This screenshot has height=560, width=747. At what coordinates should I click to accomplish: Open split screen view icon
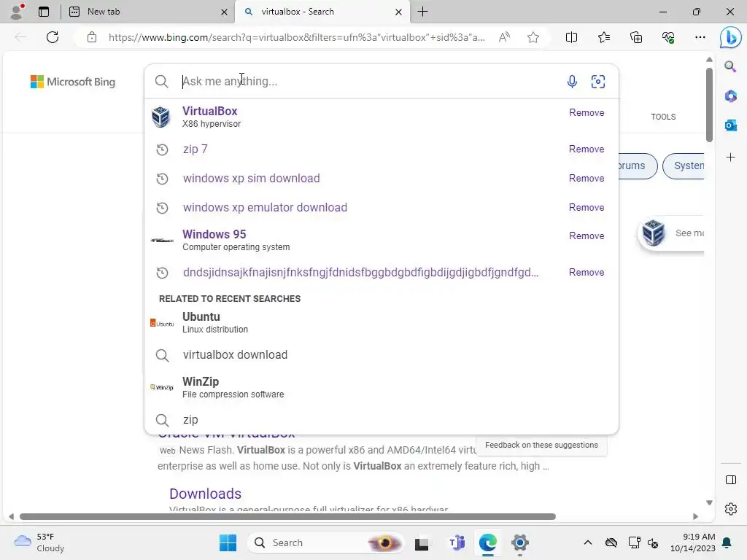coord(571,37)
